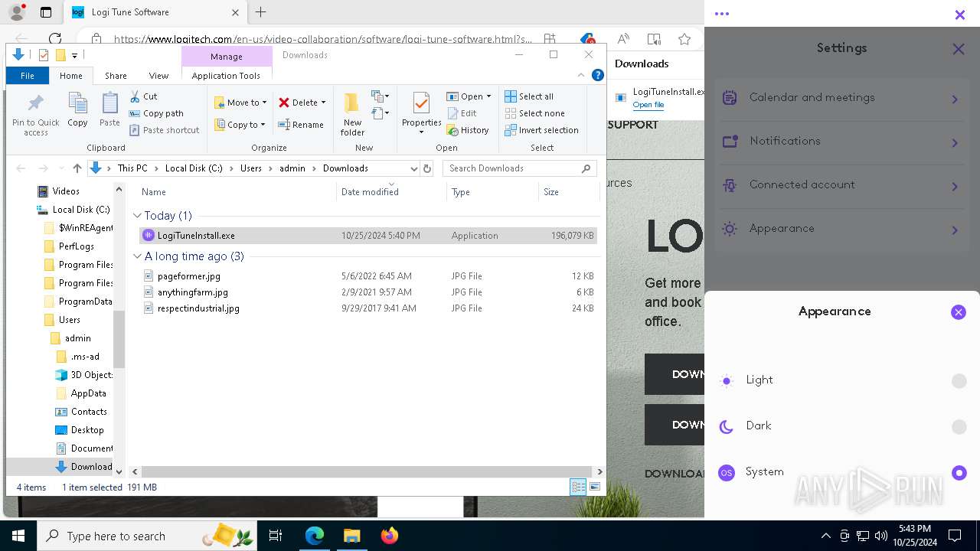Viewport: 980px width, 551px height.
Task: Favorite this page with star icon
Action: point(684,39)
